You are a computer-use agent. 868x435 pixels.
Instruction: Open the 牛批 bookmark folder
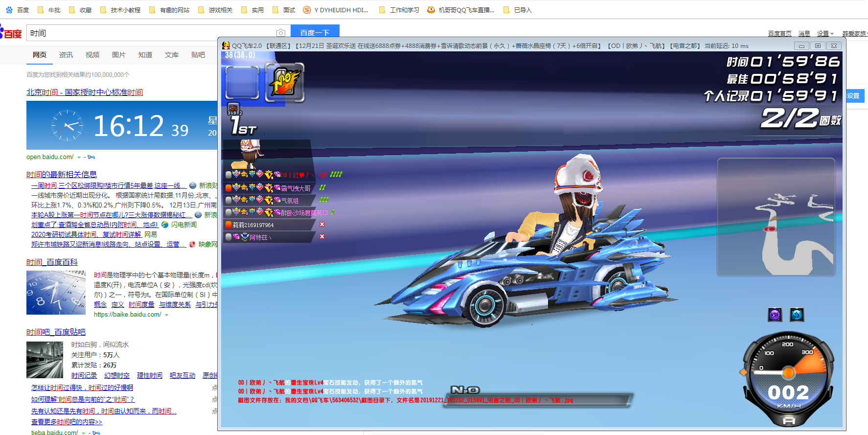point(49,10)
